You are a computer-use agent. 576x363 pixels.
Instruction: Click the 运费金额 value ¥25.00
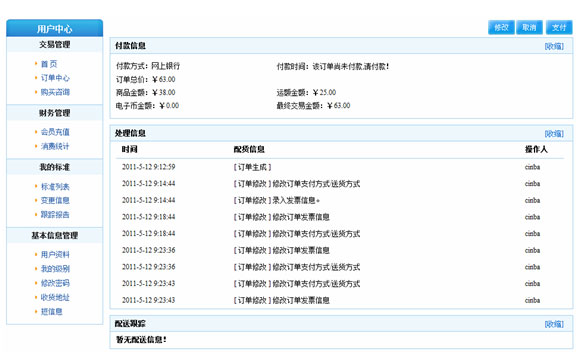click(x=324, y=93)
